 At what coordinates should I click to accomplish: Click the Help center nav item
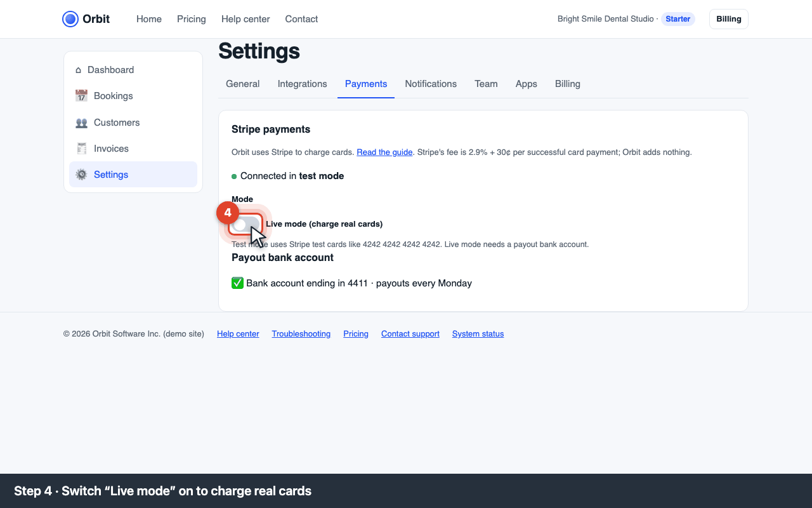coord(246,19)
